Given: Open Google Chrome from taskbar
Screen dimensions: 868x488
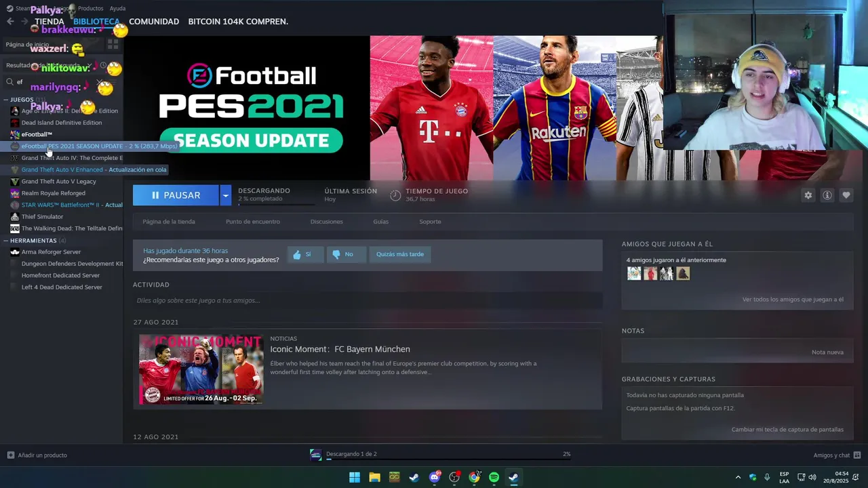Looking at the screenshot, I should click(474, 477).
